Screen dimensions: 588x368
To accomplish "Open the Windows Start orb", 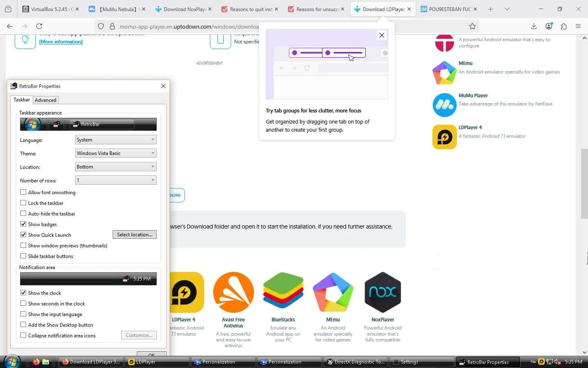I will click(11, 362).
